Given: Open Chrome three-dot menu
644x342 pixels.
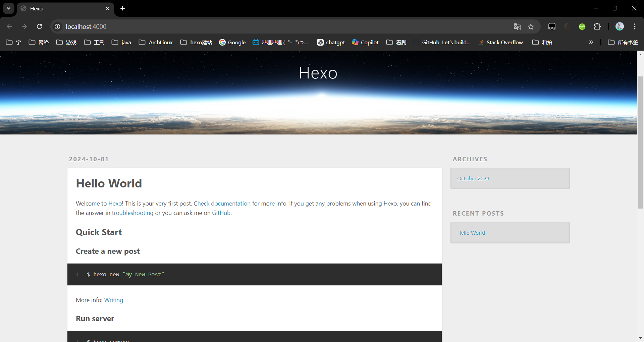Looking at the screenshot, I should click(635, 26).
